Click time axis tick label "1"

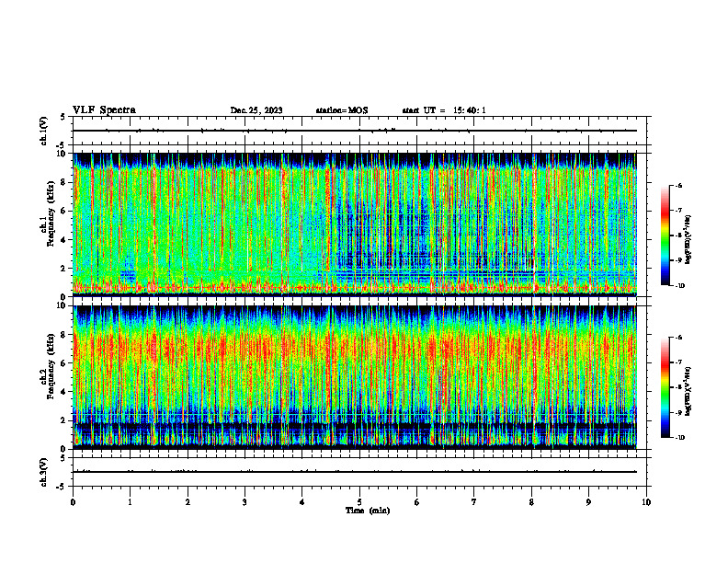[x=130, y=502]
